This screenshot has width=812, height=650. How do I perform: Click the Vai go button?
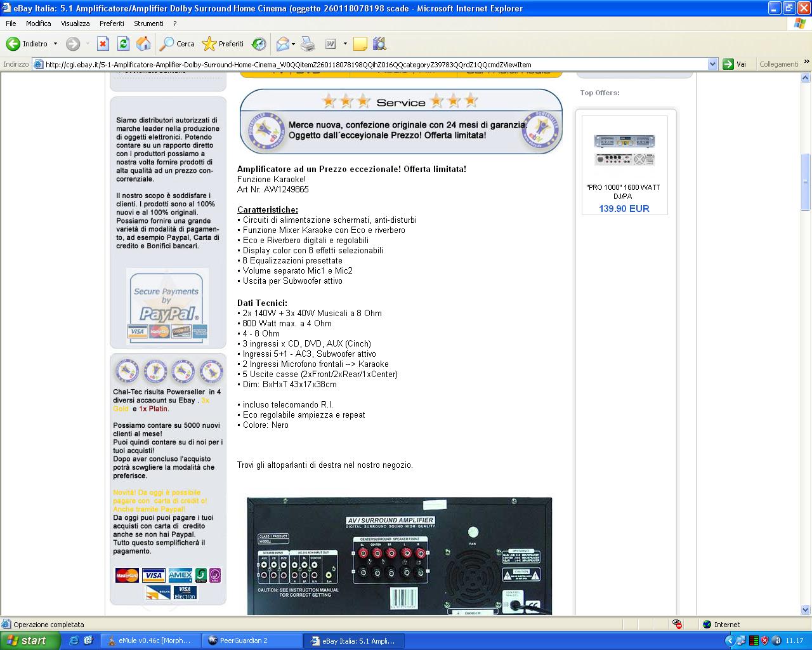point(735,64)
